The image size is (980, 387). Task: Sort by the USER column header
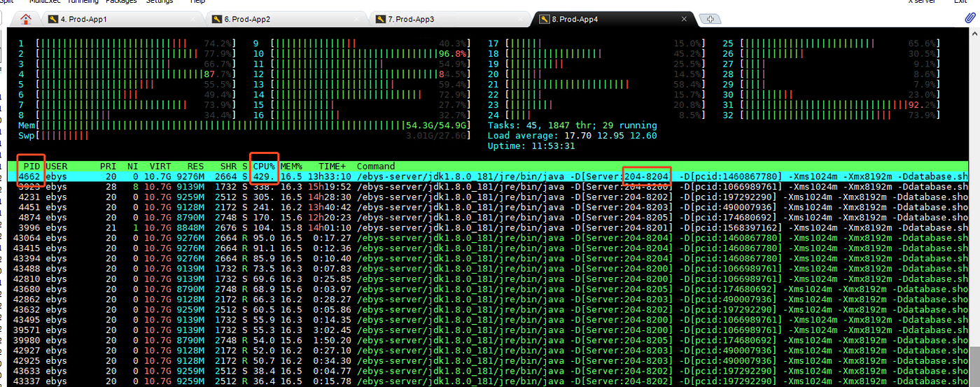(57, 166)
